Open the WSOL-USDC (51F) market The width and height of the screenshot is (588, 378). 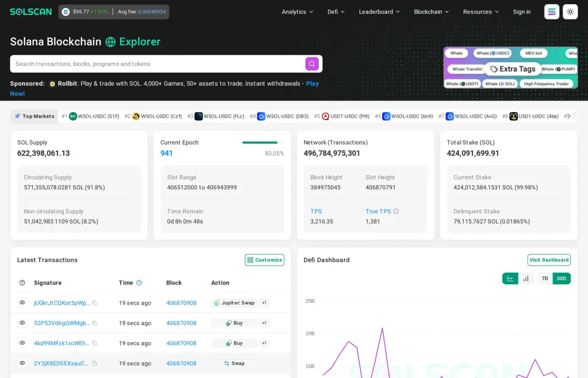pyautogui.click(x=98, y=116)
